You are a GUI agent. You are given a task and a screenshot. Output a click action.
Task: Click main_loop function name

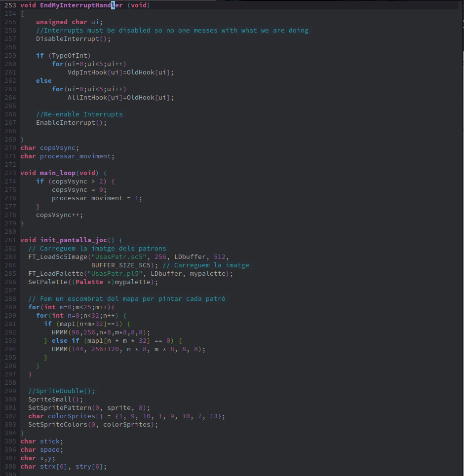coord(57,173)
